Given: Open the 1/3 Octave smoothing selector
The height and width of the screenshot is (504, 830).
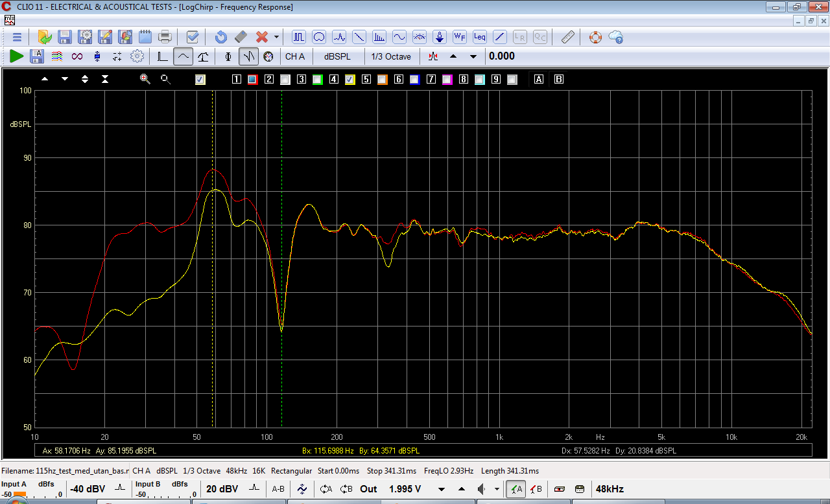Looking at the screenshot, I should [391, 56].
